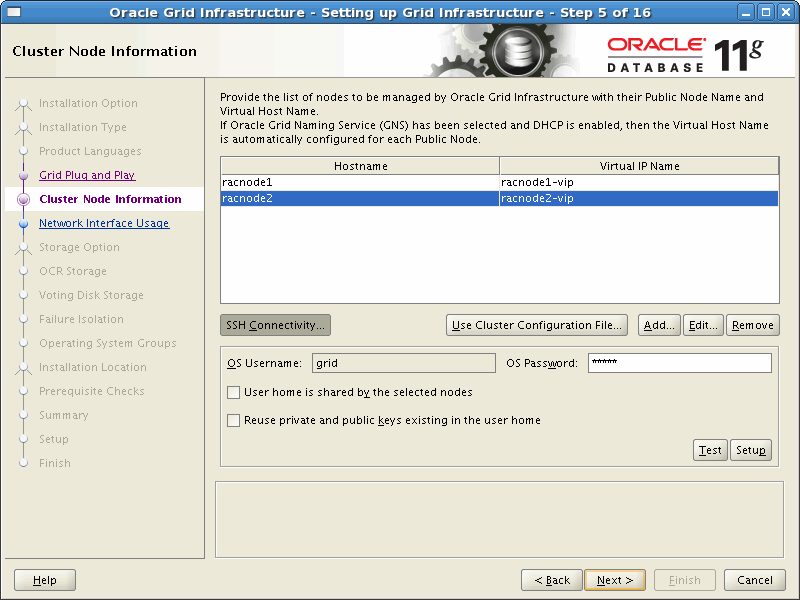Open Use Cluster Configuration File dialog
The width and height of the screenshot is (800, 600).
pos(537,325)
